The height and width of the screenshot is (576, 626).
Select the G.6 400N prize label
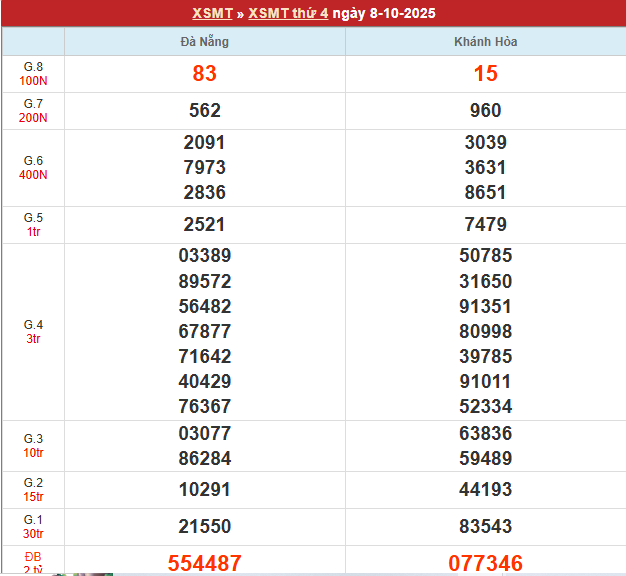(33, 168)
